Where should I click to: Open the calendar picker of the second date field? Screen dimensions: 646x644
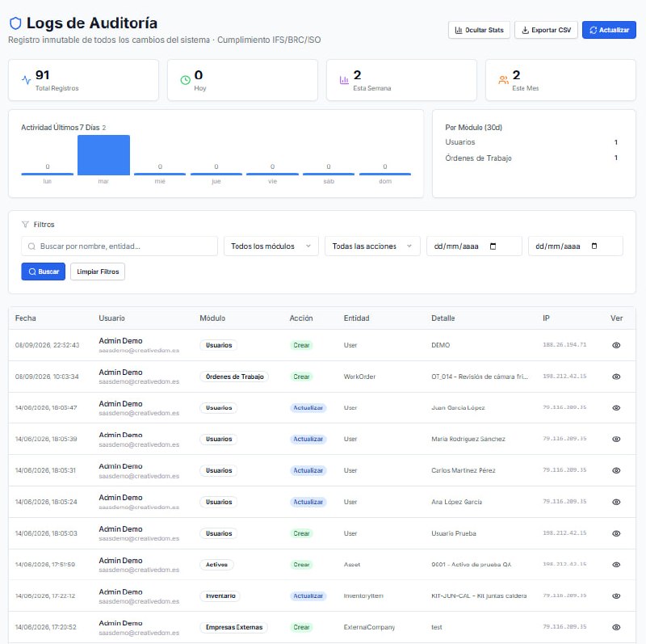click(594, 246)
